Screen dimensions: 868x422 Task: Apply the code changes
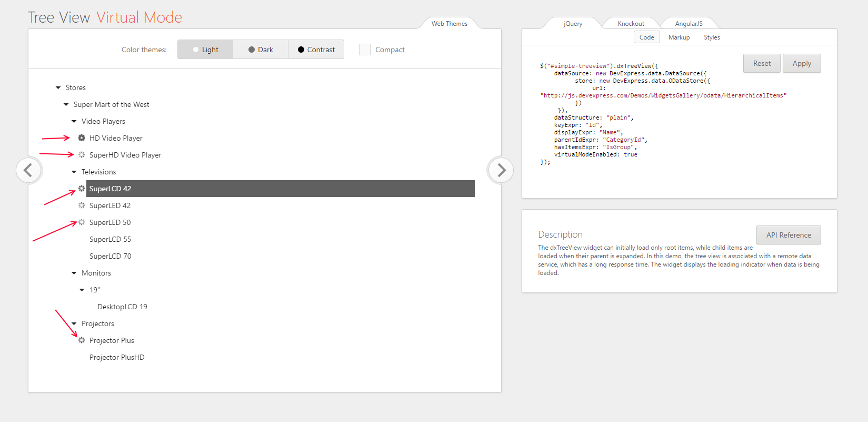point(802,63)
